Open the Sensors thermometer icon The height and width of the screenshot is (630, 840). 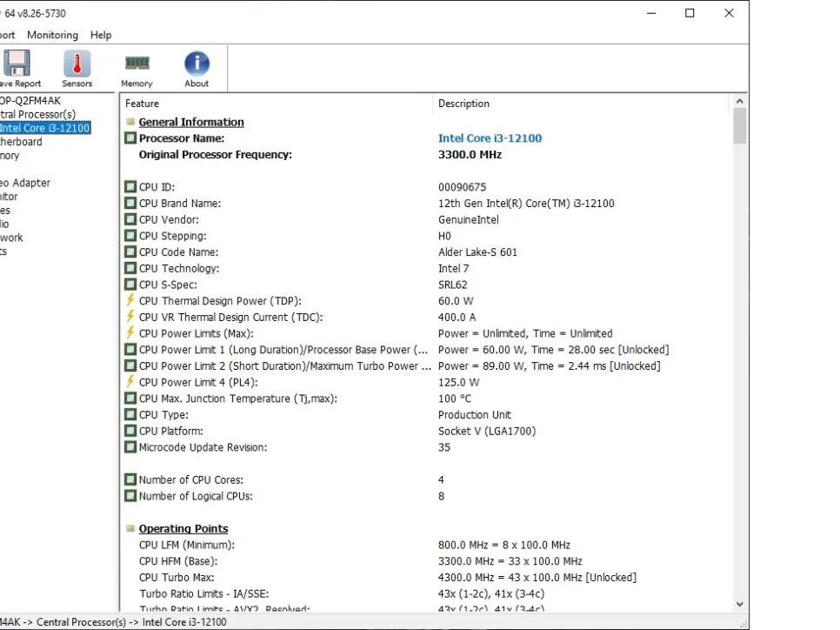coord(77,64)
